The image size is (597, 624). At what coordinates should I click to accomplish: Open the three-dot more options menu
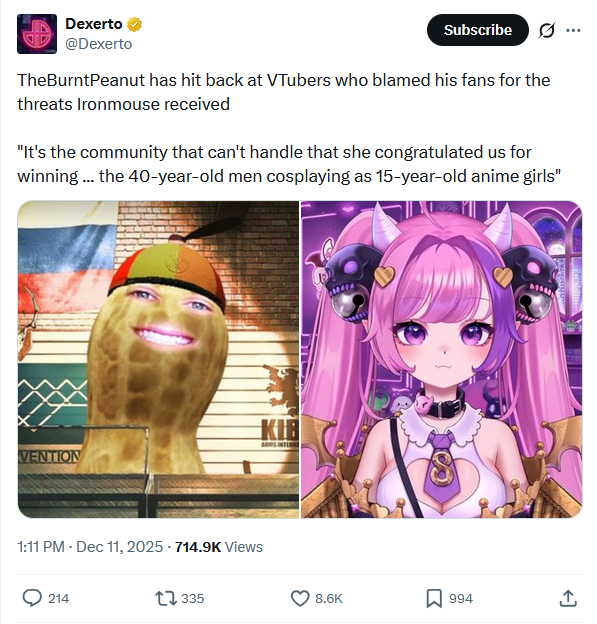pos(573,30)
